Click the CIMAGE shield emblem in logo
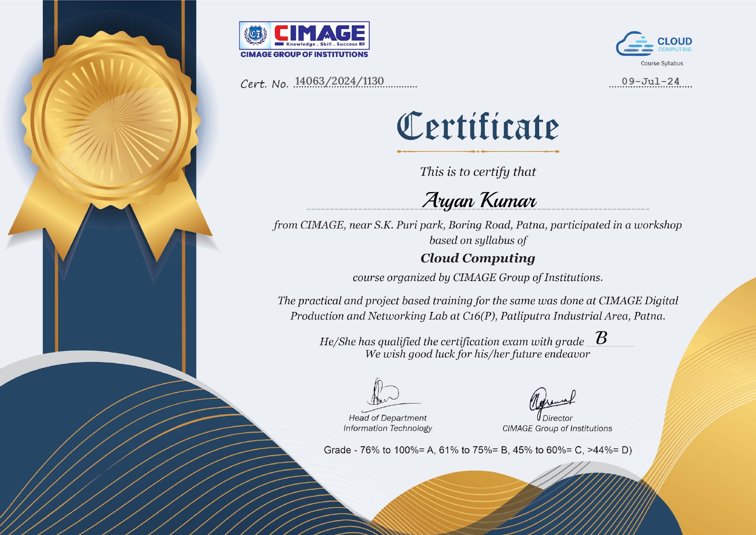The width and height of the screenshot is (756, 535). click(256, 35)
